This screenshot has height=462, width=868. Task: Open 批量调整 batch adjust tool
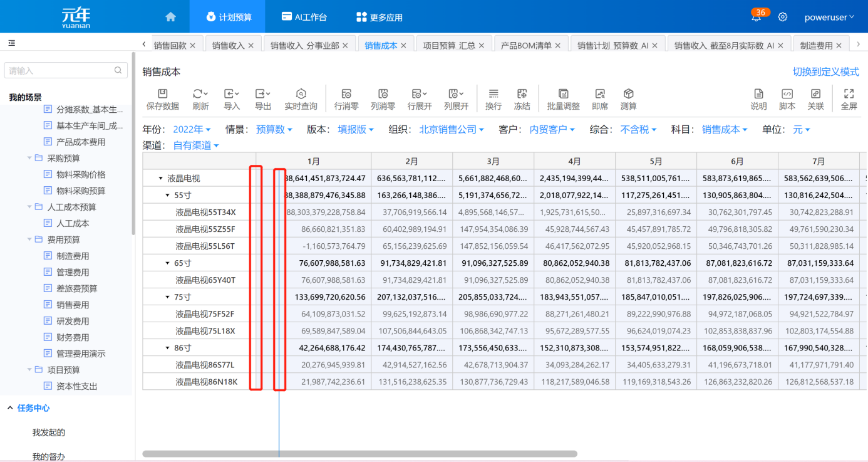point(563,94)
